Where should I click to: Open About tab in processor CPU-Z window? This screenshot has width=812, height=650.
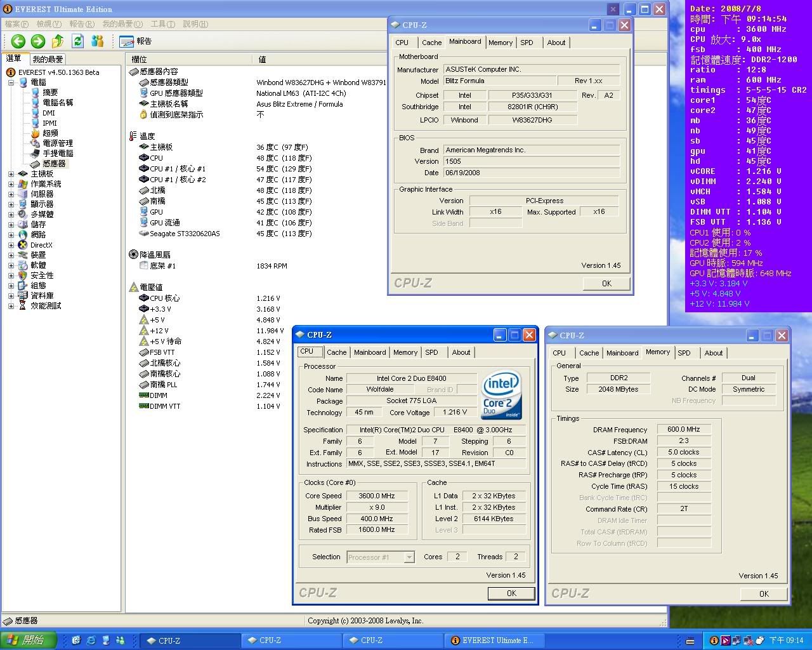(x=461, y=352)
